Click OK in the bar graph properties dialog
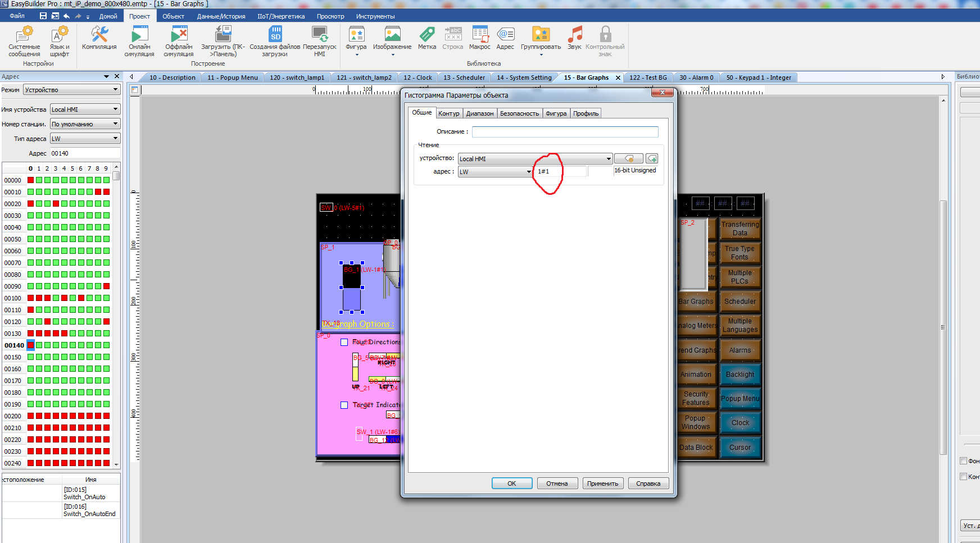Viewport: 980px width, 543px height. click(x=512, y=483)
